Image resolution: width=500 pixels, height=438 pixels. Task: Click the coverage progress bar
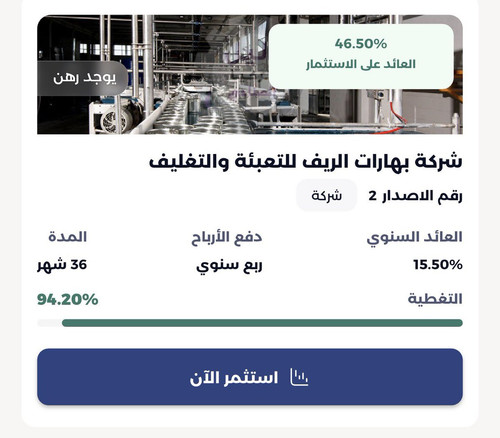click(x=250, y=323)
